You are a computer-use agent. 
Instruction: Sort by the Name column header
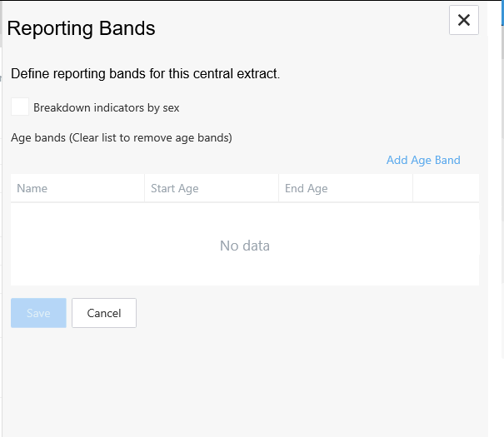click(x=32, y=188)
